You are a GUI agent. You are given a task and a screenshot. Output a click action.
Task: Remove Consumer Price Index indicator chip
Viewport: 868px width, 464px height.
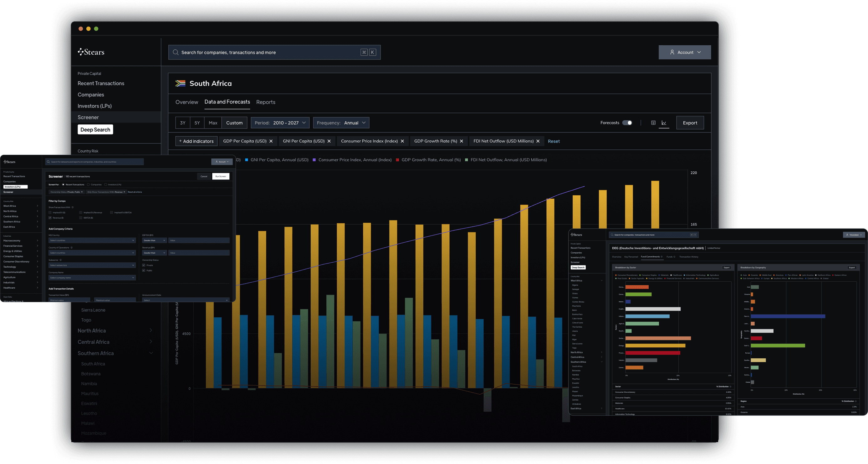click(402, 141)
